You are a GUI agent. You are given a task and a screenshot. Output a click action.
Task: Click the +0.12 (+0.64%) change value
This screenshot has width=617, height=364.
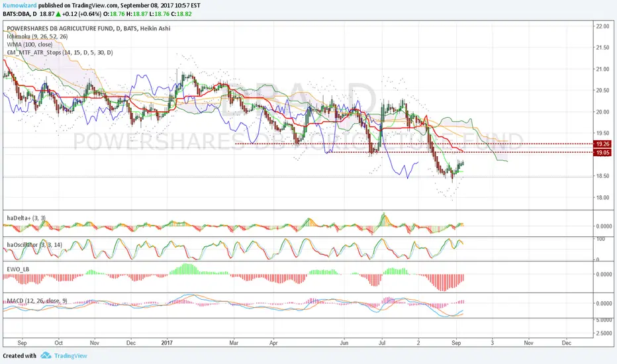pyautogui.click(x=81, y=14)
